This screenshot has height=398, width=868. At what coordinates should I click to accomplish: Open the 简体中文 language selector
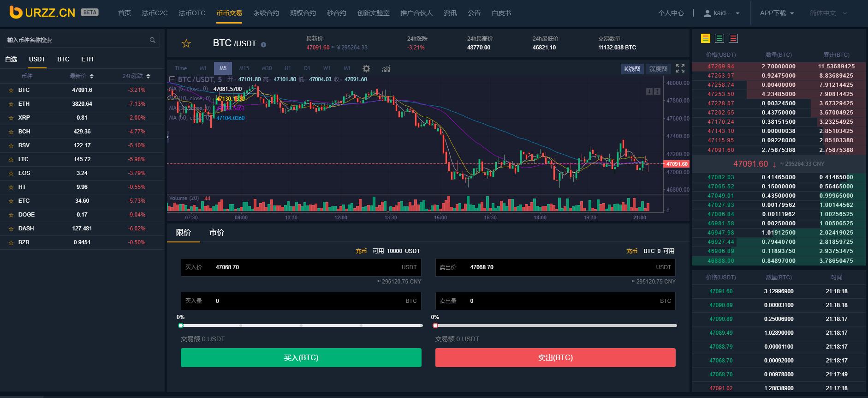click(828, 13)
